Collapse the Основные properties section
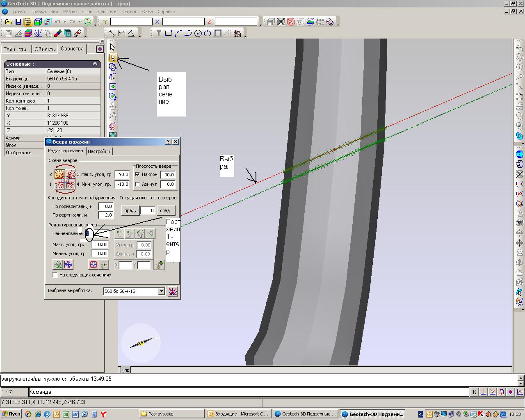The height and width of the screenshot is (420, 525). pos(95,64)
